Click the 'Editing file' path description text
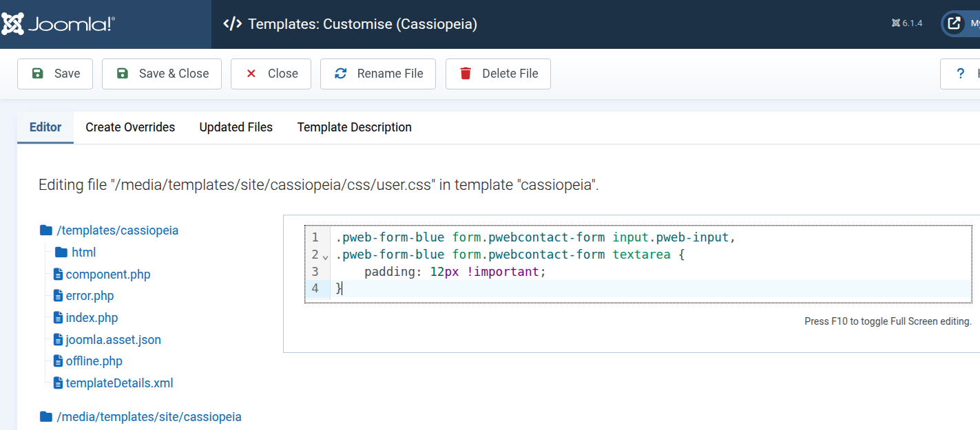980x430 pixels. click(x=319, y=185)
